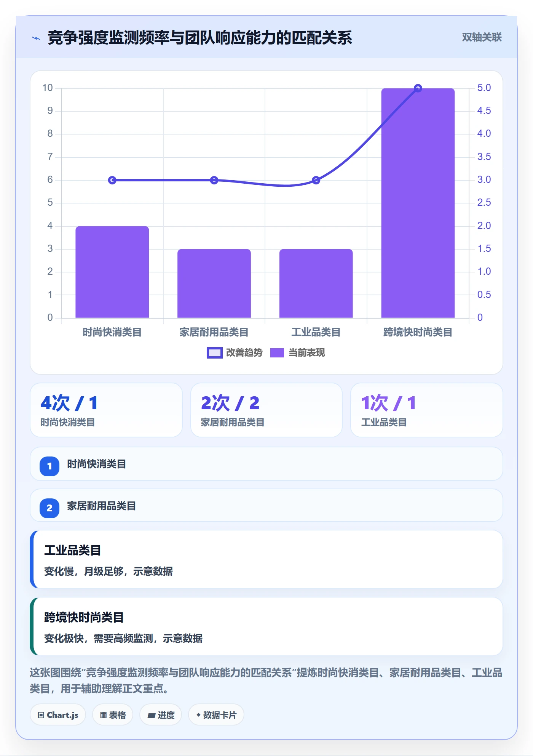This screenshot has width=533, height=756.
Task: Click 时尚快消类目 text in the numbered row 1
Action: [x=97, y=464]
